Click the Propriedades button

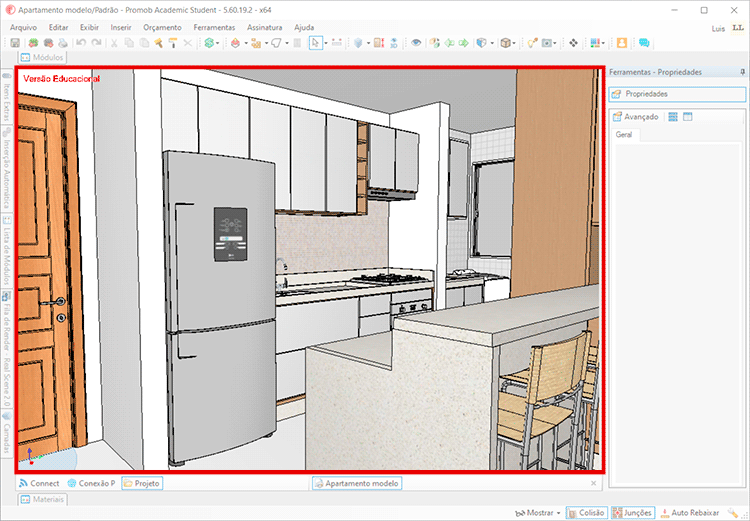pos(646,94)
